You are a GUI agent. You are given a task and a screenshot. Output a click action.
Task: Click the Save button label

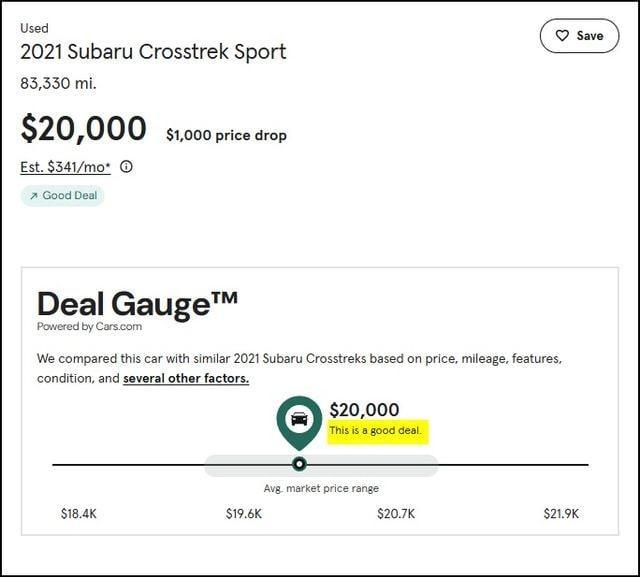click(x=590, y=36)
